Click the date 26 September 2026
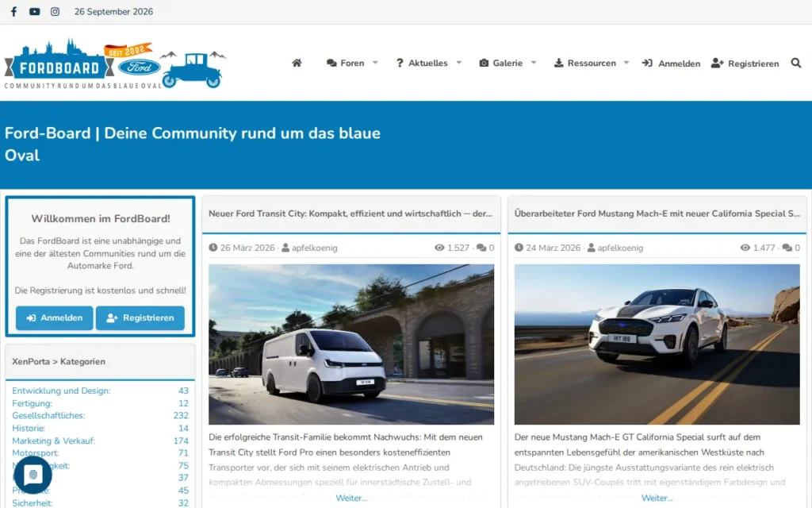The height and width of the screenshot is (508, 812). [x=113, y=11]
